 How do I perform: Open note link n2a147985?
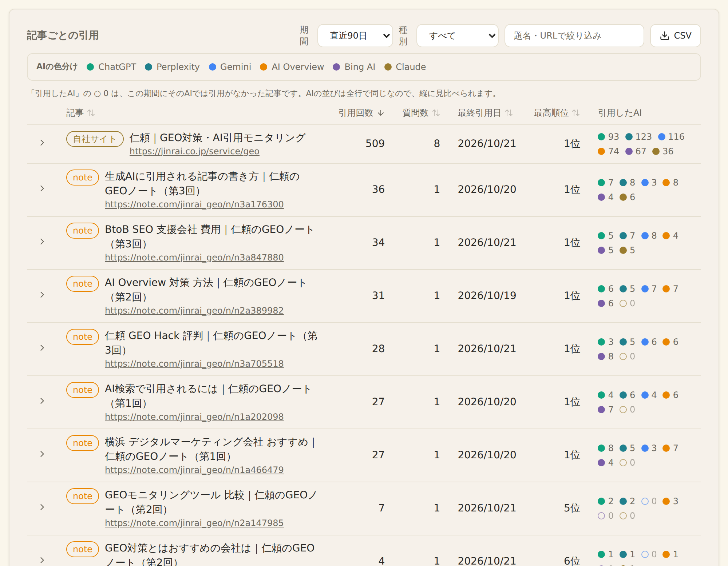194,523
